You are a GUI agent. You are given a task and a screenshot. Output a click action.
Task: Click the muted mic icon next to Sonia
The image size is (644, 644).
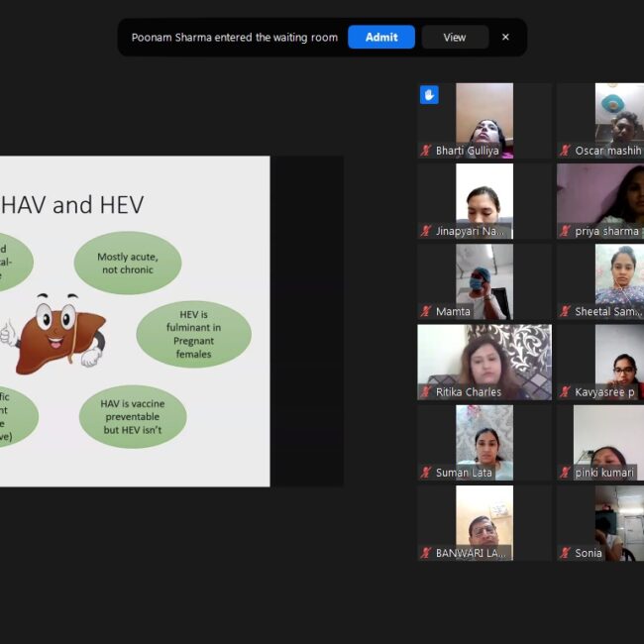tap(565, 553)
